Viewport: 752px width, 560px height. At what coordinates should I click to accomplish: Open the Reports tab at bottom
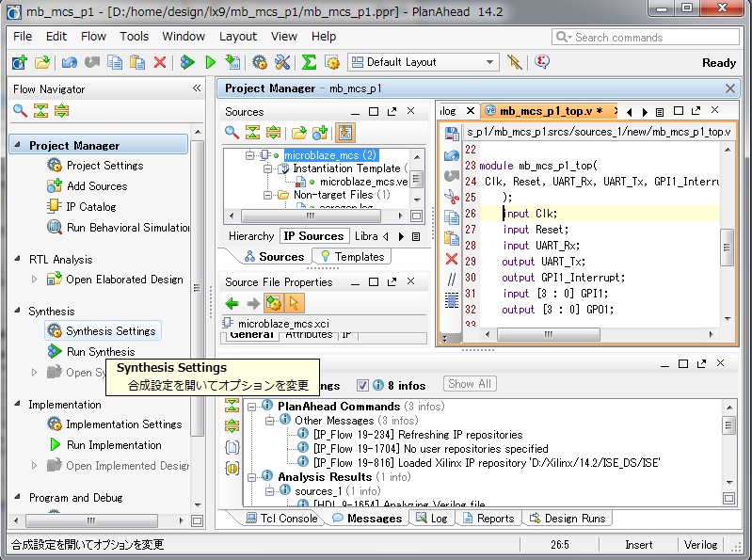(x=488, y=519)
